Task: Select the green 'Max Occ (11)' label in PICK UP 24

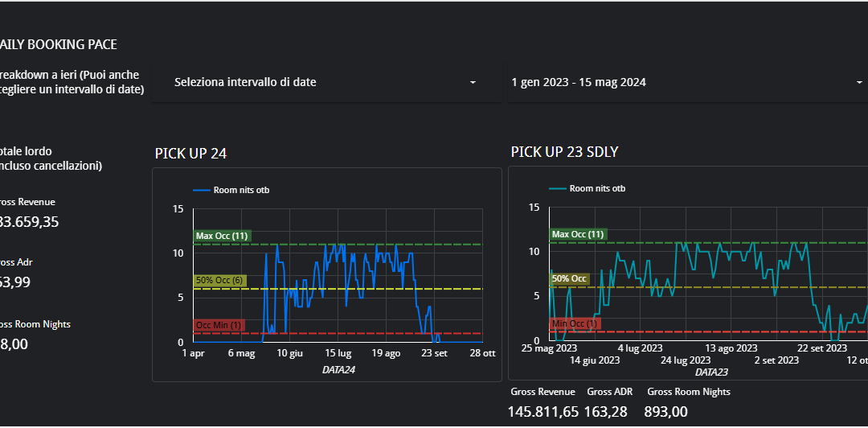Action: click(223, 237)
